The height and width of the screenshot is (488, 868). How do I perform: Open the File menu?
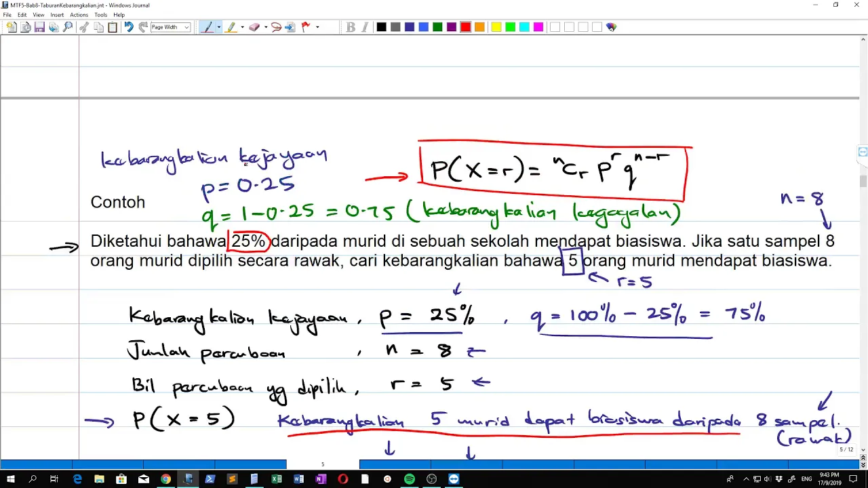click(x=7, y=15)
